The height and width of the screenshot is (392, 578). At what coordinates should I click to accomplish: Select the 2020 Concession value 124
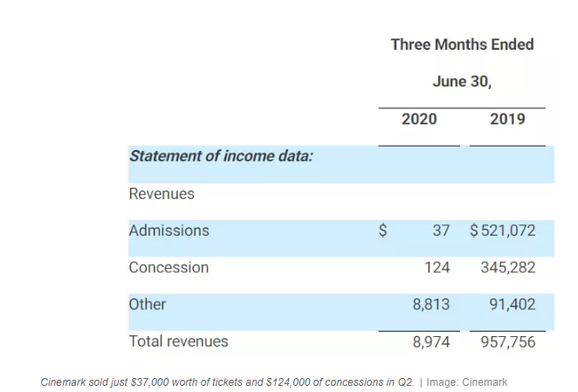pyautogui.click(x=437, y=268)
